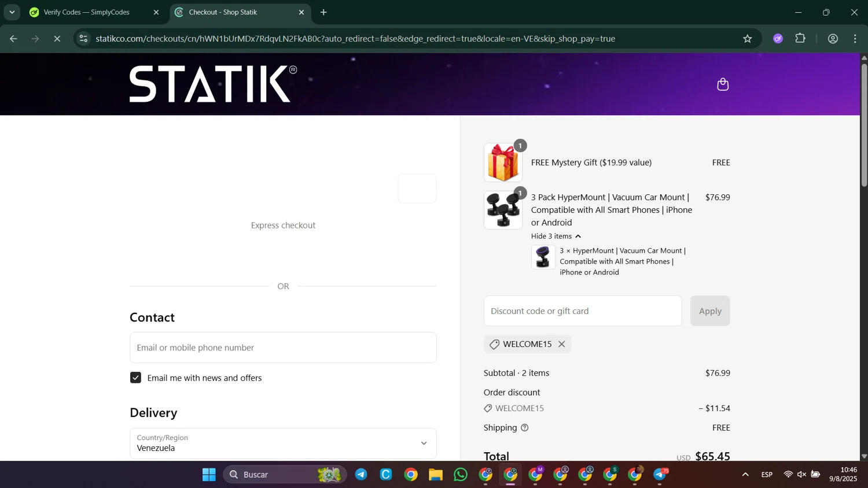Toggle Email me with news and offers
The height and width of the screenshot is (488, 868).
135,378
